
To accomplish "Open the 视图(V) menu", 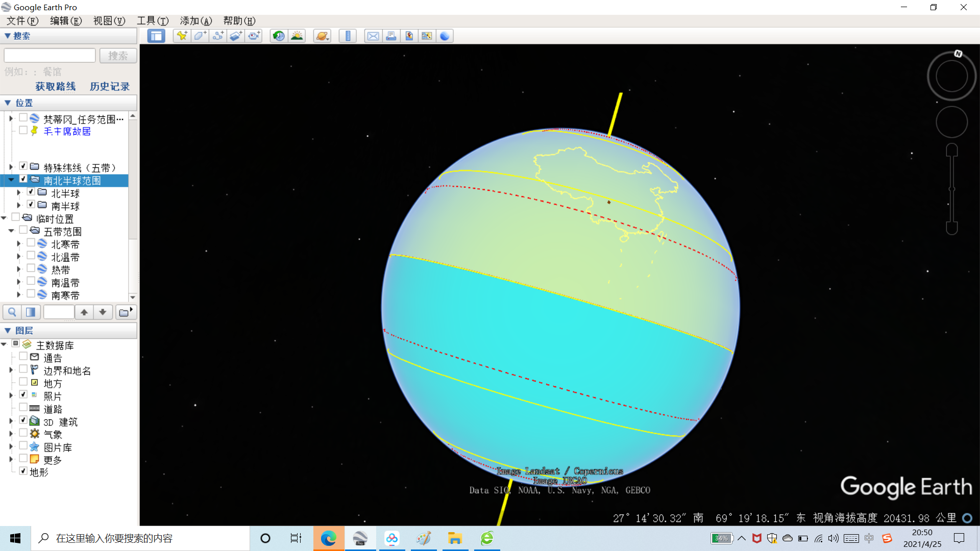I will pyautogui.click(x=109, y=21).
